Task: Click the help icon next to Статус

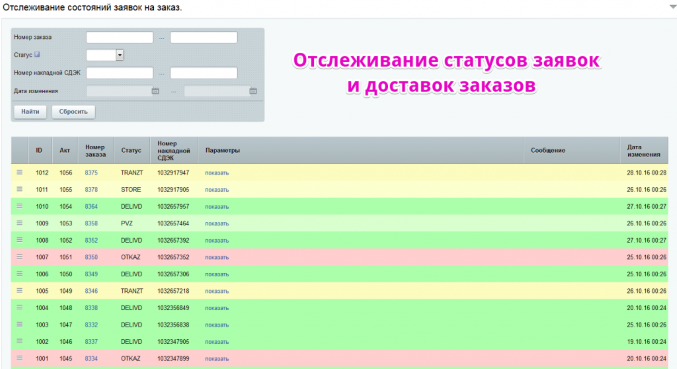Action: click(x=37, y=54)
